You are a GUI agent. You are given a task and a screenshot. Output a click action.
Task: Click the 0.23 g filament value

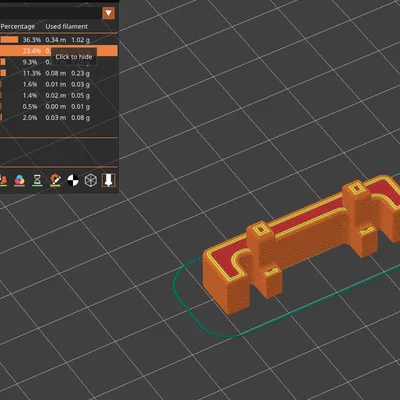pyautogui.click(x=80, y=73)
